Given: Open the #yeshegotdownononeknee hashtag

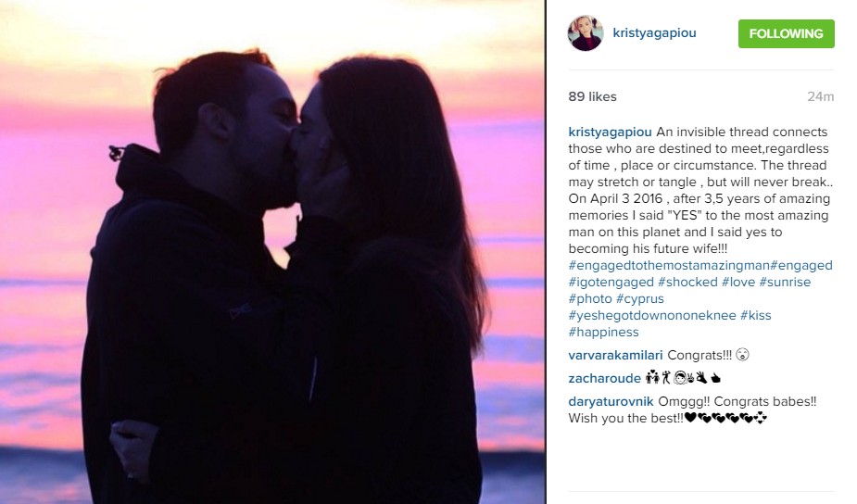Looking at the screenshot, I should click(652, 315).
